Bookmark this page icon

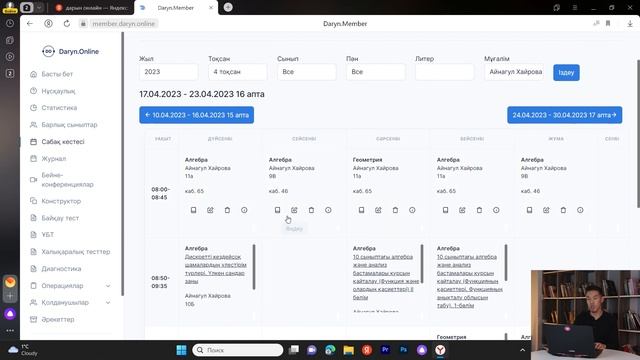pos(608,24)
